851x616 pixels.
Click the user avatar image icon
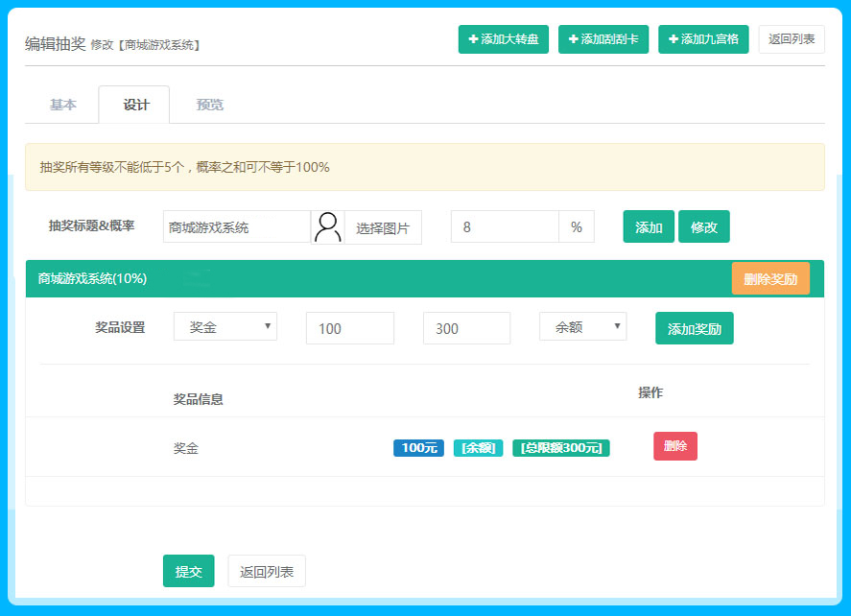(328, 227)
